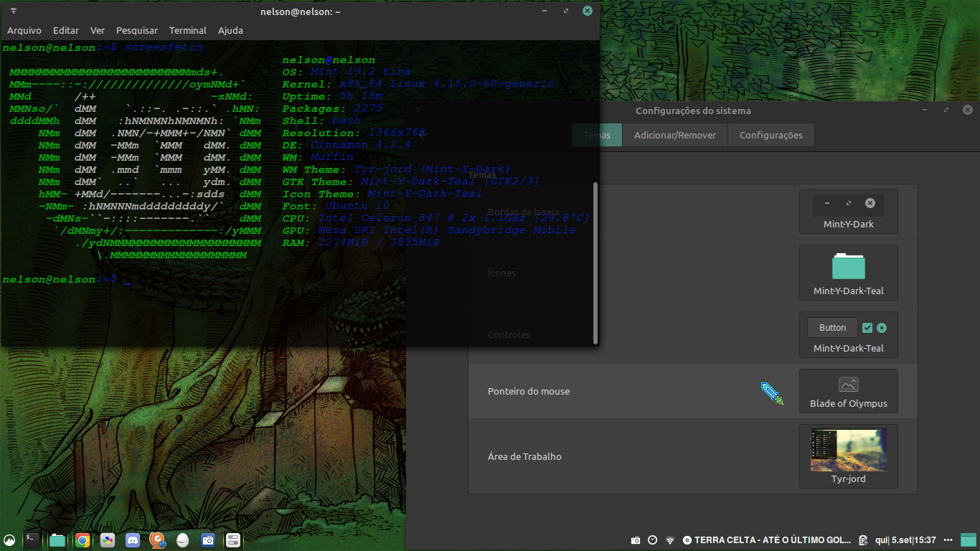Open the Wi-Fi network tray icon

click(x=670, y=540)
